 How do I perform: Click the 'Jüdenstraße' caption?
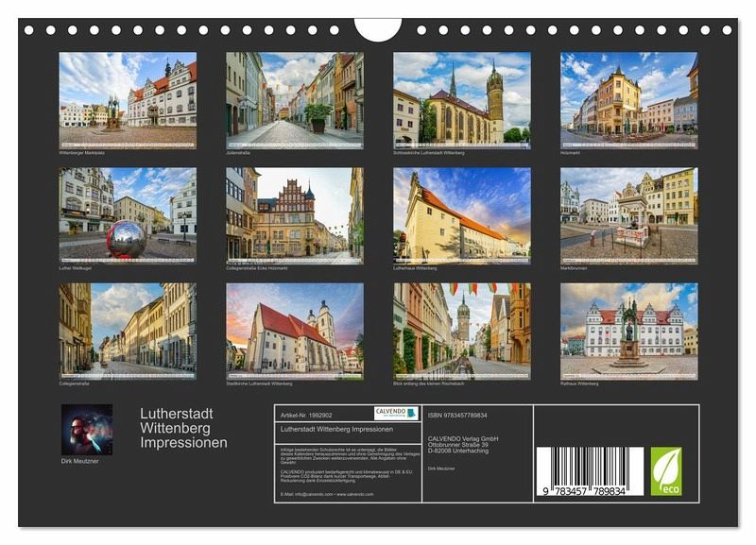click(238, 153)
